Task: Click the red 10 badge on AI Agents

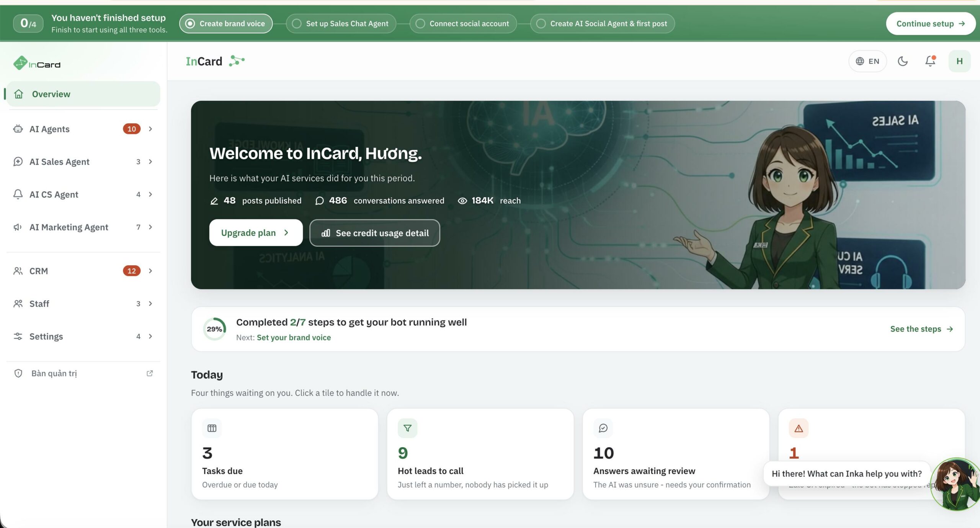Action: 132,129
